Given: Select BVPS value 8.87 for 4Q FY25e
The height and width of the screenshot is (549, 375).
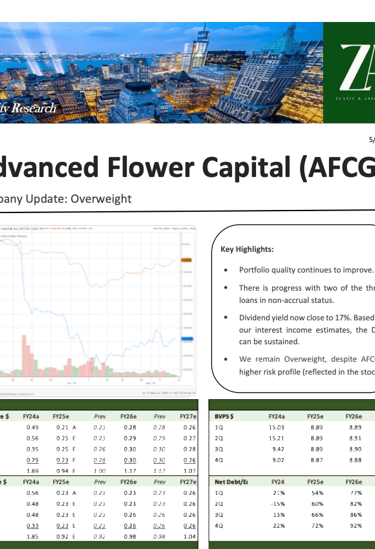Looking at the screenshot, I should (317, 460).
